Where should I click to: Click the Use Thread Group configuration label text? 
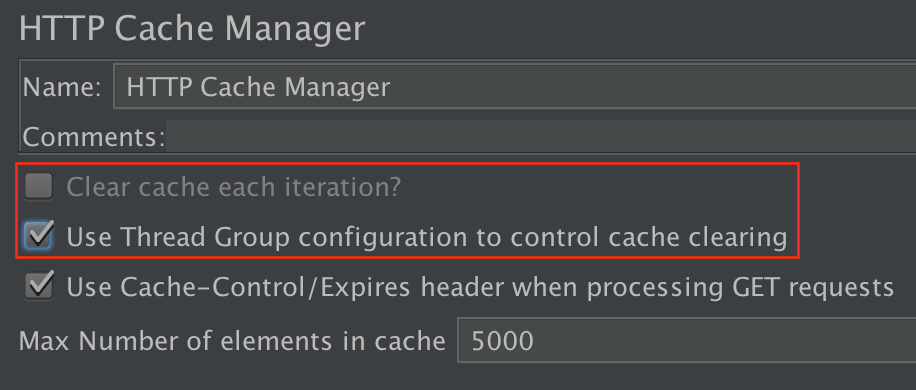(426, 237)
